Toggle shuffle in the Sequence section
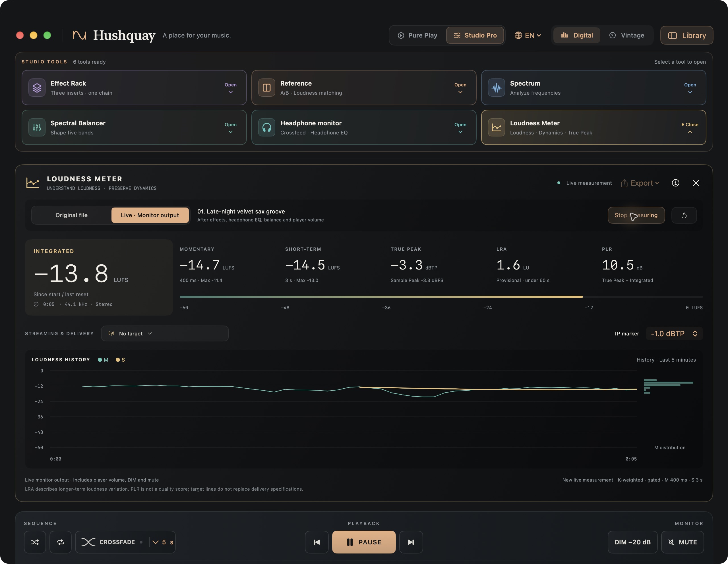728x564 pixels. click(x=35, y=542)
